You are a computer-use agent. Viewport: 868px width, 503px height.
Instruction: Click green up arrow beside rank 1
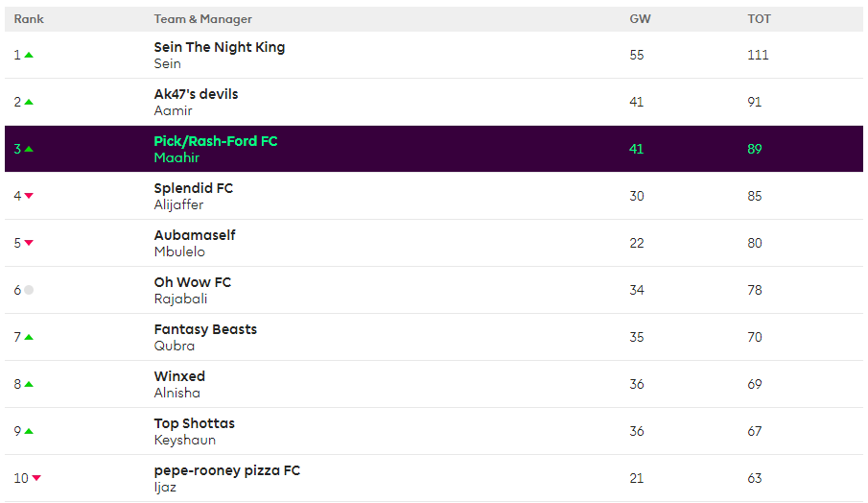[x=29, y=56]
